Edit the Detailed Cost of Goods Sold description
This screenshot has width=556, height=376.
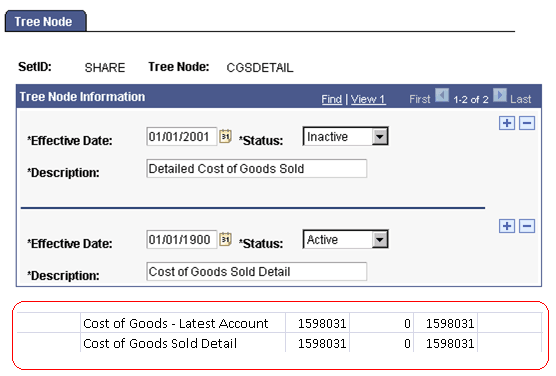pyautogui.click(x=256, y=168)
